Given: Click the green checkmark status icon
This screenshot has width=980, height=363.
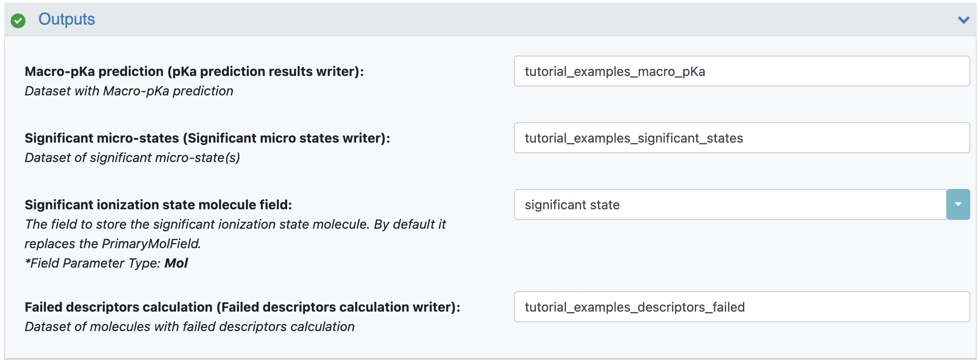Looking at the screenshot, I should [x=18, y=20].
